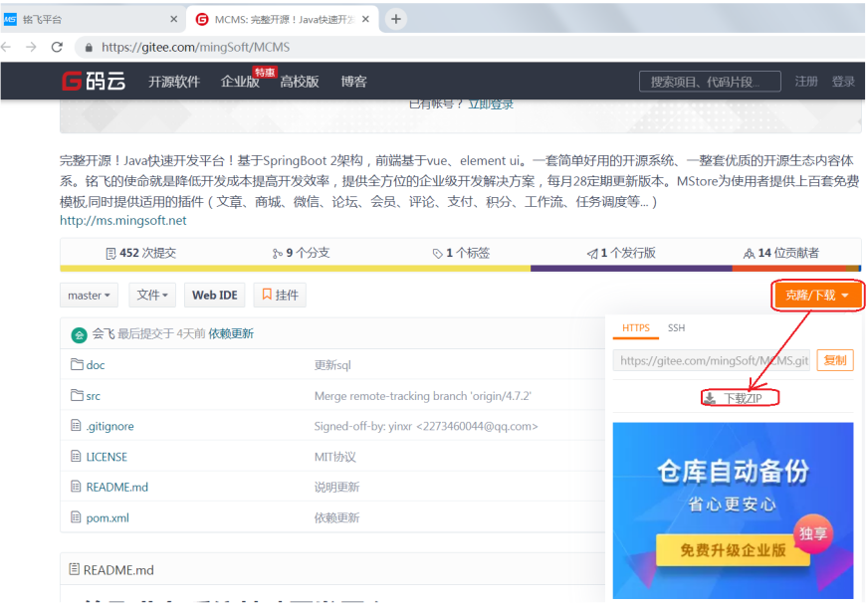Open 企业版 in the top navigation
Screen dimensions: 868x608
[240, 82]
